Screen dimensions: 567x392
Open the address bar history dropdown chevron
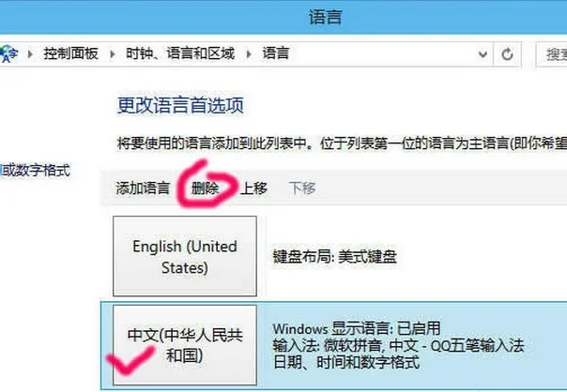coord(483,54)
